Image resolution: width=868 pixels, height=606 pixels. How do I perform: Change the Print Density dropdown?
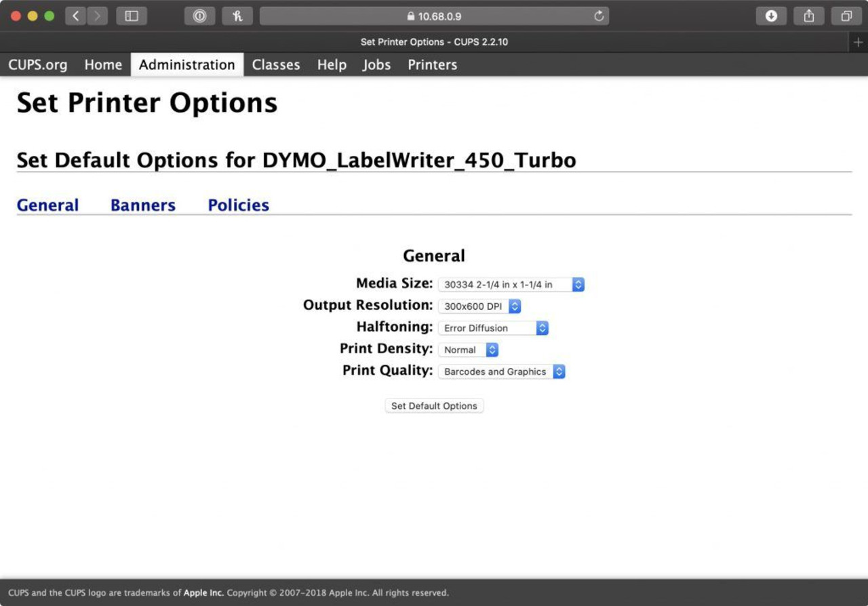click(x=468, y=350)
